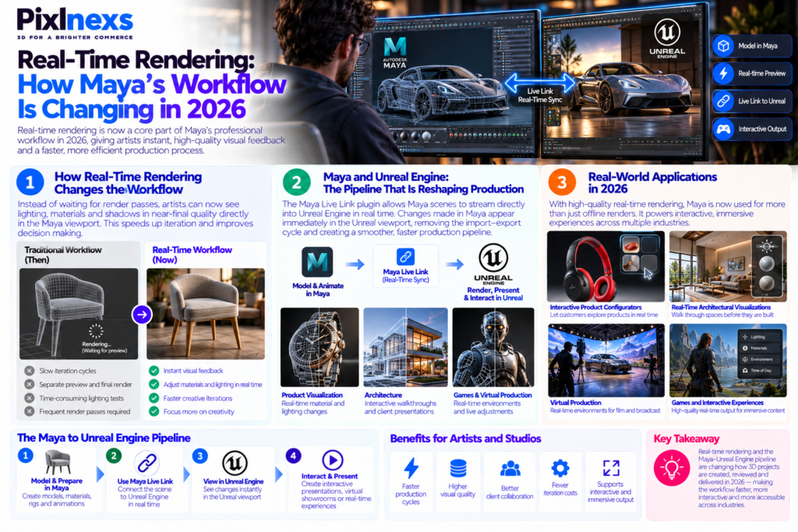Click the check beside Faster creative iterations
Image resolution: width=798 pixels, height=532 pixels.
[154, 398]
